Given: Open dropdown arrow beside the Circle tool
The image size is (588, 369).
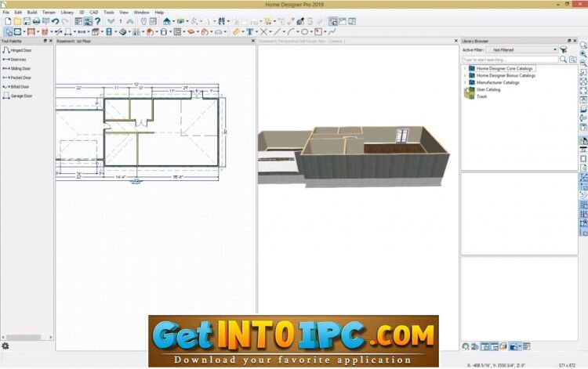Looking at the screenshot, I should (x=311, y=32).
